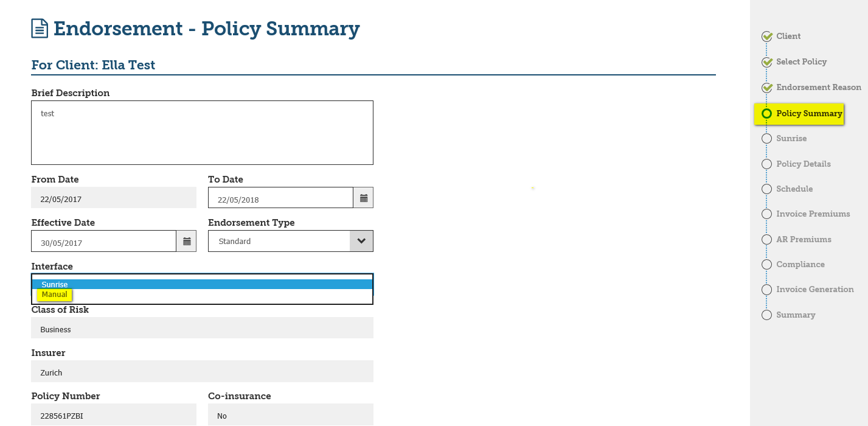Viewport: 868px width, 426px height.
Task: Click the Endorsement Reason checkmark icon
Action: pos(767,88)
